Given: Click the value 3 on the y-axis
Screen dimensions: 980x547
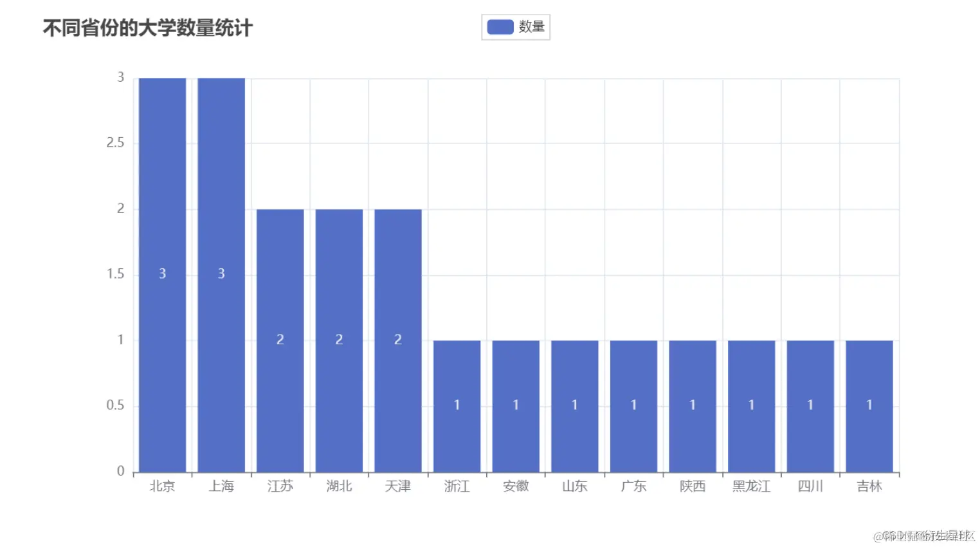Looking at the screenshot, I should [x=122, y=75].
